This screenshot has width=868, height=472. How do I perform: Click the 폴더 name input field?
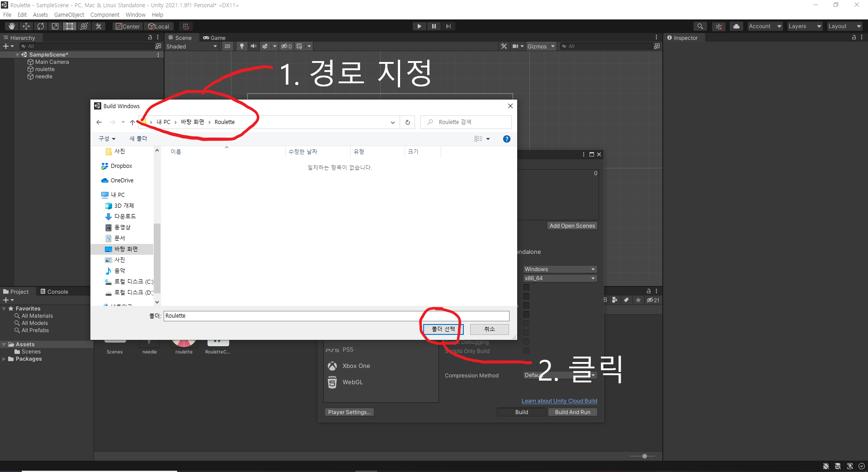click(x=336, y=316)
